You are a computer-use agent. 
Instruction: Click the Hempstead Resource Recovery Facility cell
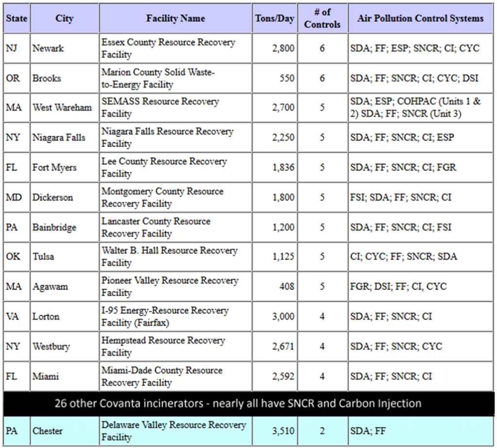164,346
